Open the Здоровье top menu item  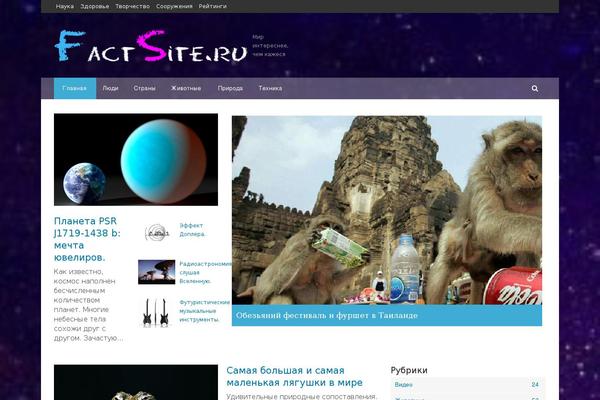coord(95,7)
